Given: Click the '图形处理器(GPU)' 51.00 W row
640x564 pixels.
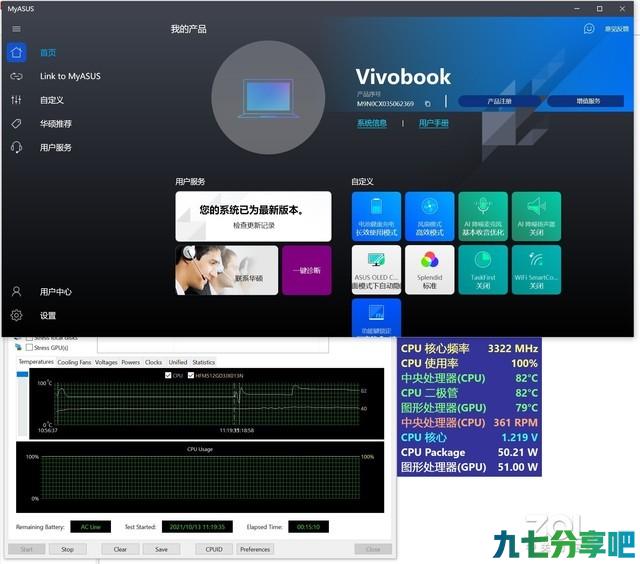Looking at the screenshot, I should 469,467.
